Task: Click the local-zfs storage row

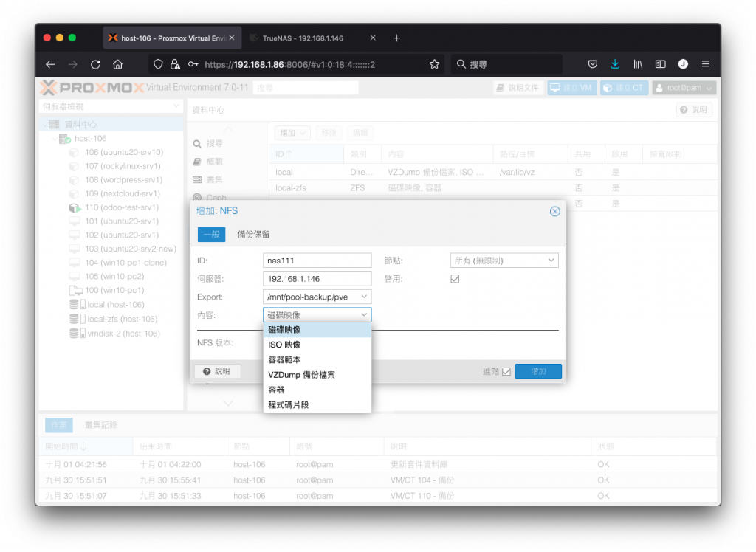Action: pos(492,188)
